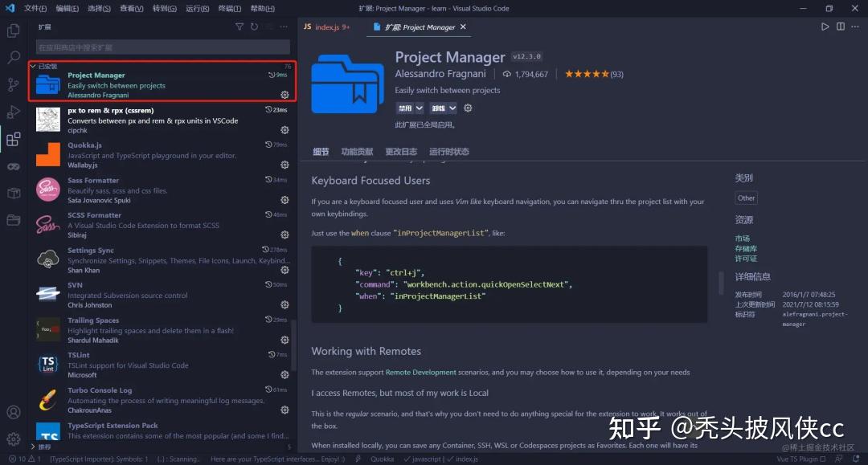Refresh the extensions list
This screenshot has width=868, height=465.
[254, 27]
